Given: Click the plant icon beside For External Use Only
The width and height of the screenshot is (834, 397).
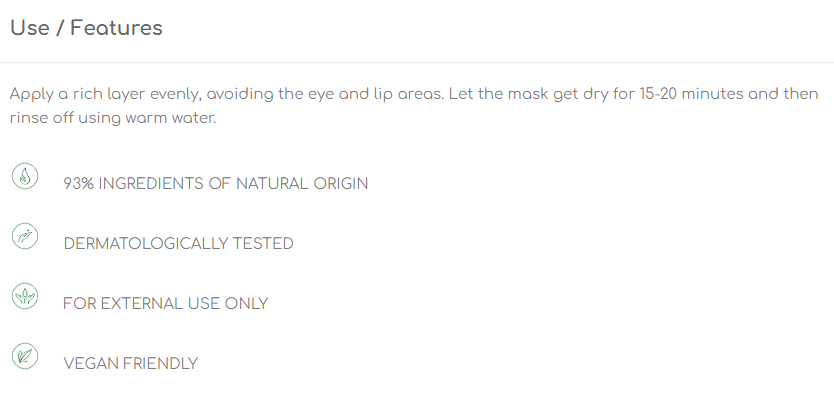Looking at the screenshot, I should click(x=25, y=296).
